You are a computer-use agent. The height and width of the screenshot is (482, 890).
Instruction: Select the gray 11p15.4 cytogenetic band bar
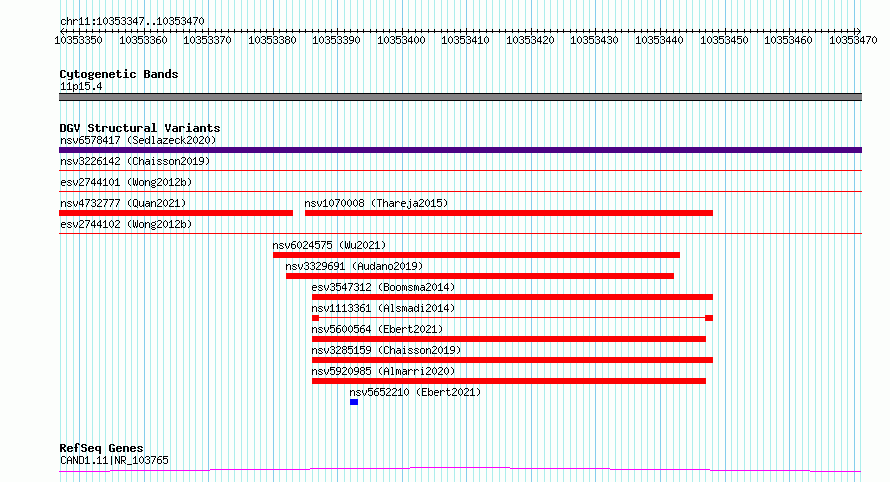click(460, 97)
